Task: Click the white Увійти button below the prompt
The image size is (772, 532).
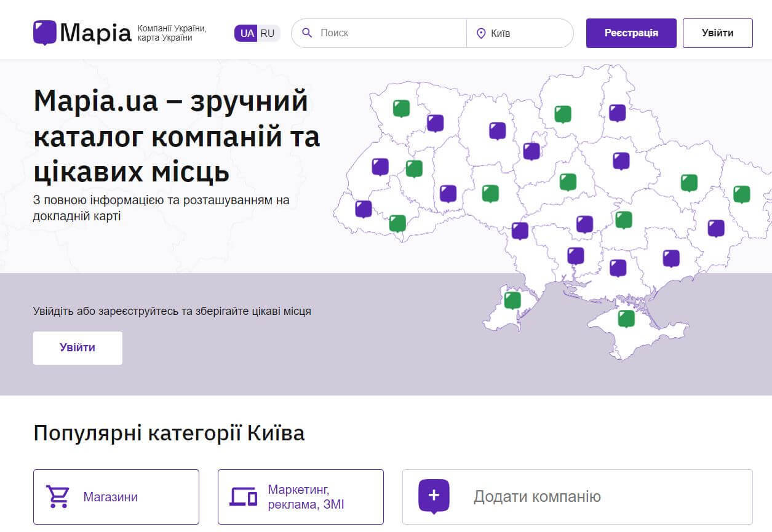Action: click(78, 347)
